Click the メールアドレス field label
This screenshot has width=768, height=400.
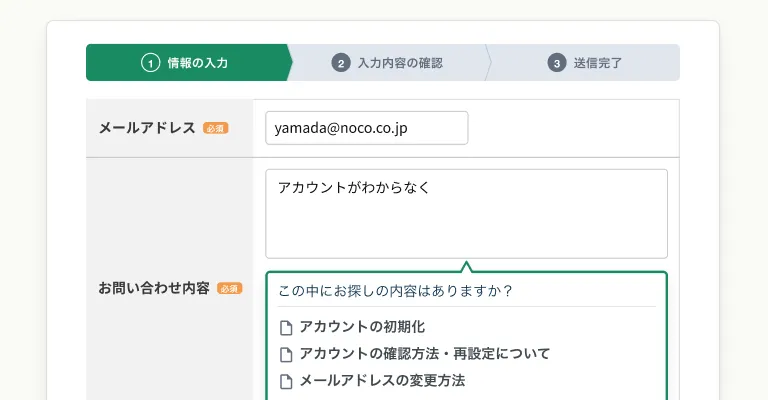(147, 128)
